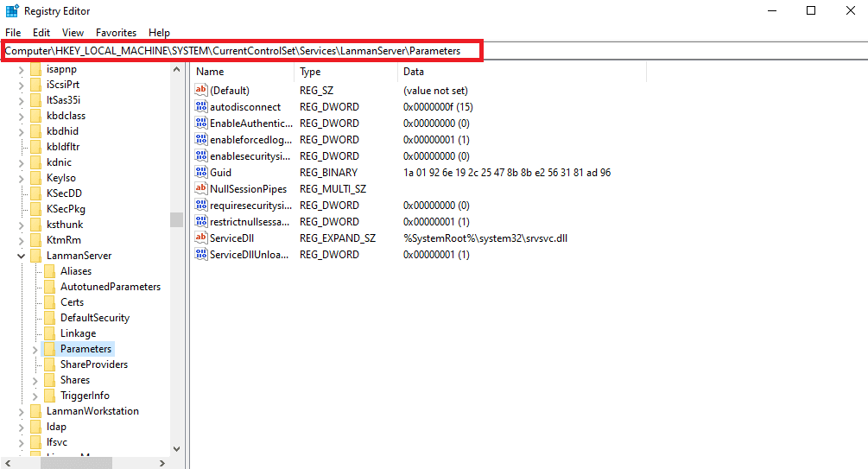Click the KtmRm folder icon
Screen dimensions: 868x469
(36, 240)
